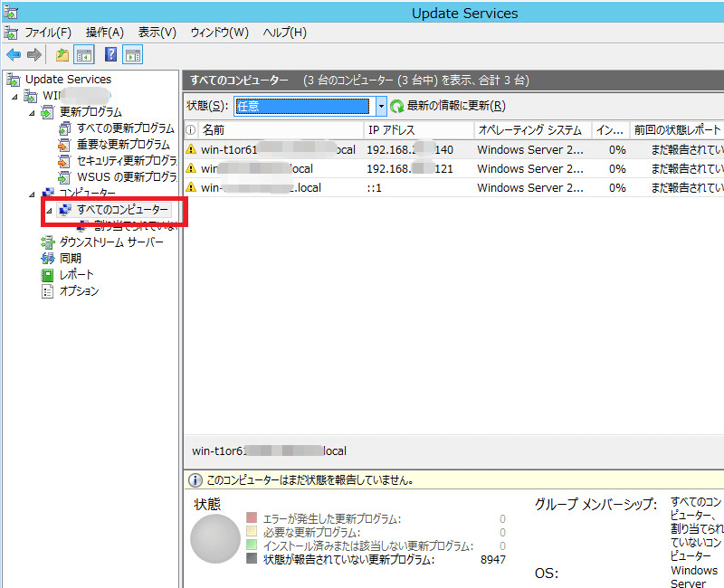Select the すべてのコンピューター tree item
The width and height of the screenshot is (724, 588).
click(x=122, y=210)
